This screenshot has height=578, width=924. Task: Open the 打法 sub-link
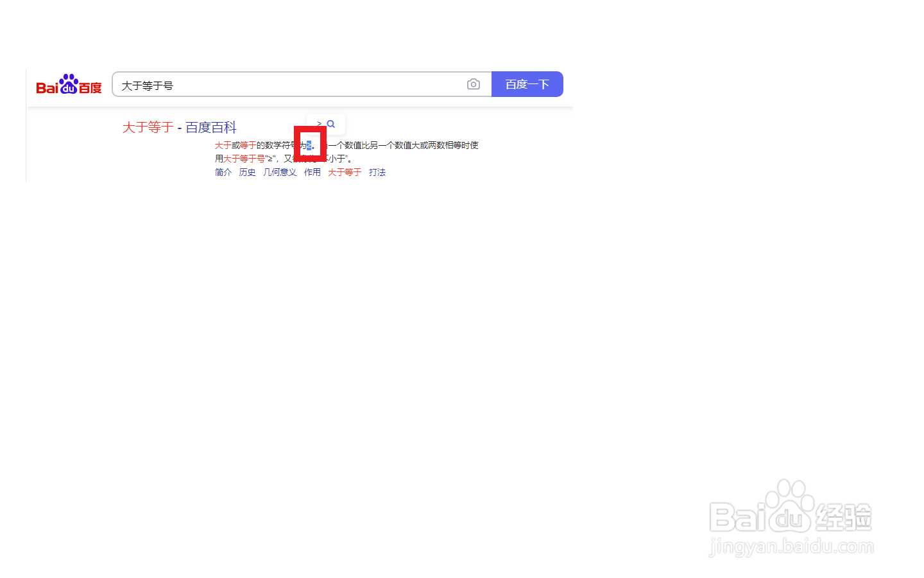coord(377,172)
